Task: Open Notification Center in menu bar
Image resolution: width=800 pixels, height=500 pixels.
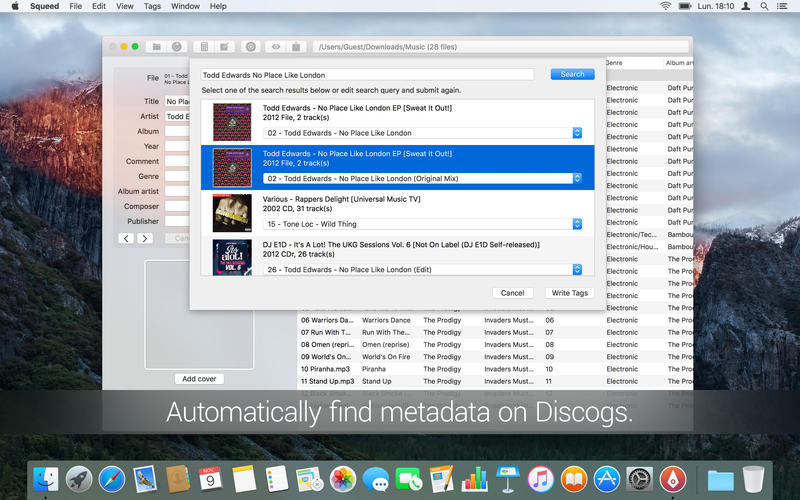Action: pos(782,6)
